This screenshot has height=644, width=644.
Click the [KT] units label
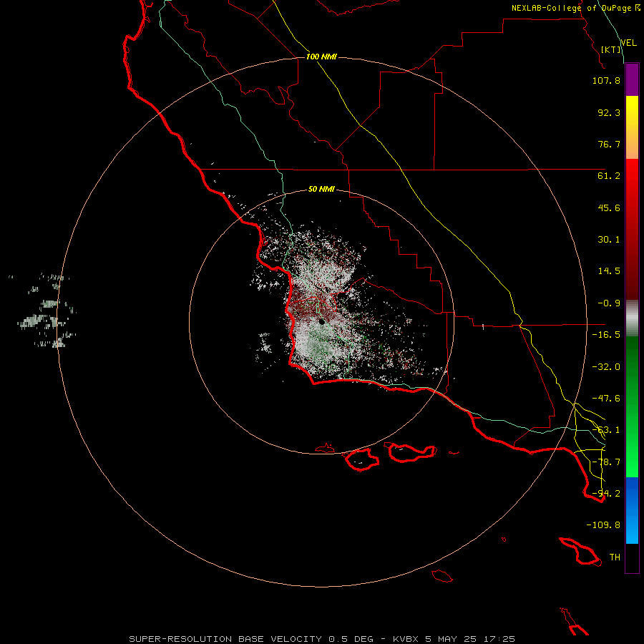(x=611, y=49)
